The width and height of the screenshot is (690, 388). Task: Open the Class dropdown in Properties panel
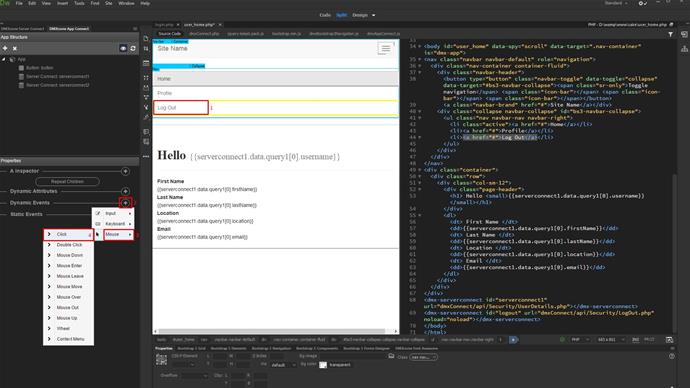[423, 357]
